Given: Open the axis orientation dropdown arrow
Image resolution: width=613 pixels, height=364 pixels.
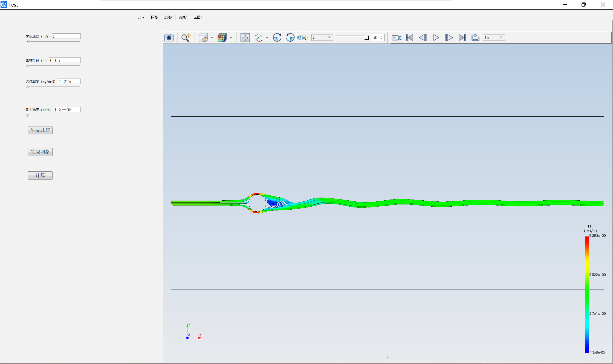Looking at the screenshot, I should 267,37.
